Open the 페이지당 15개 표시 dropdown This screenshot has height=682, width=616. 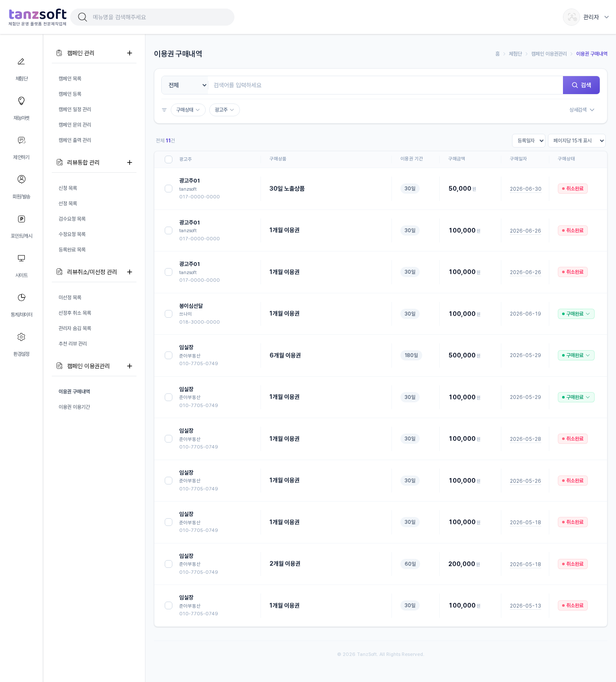click(577, 141)
